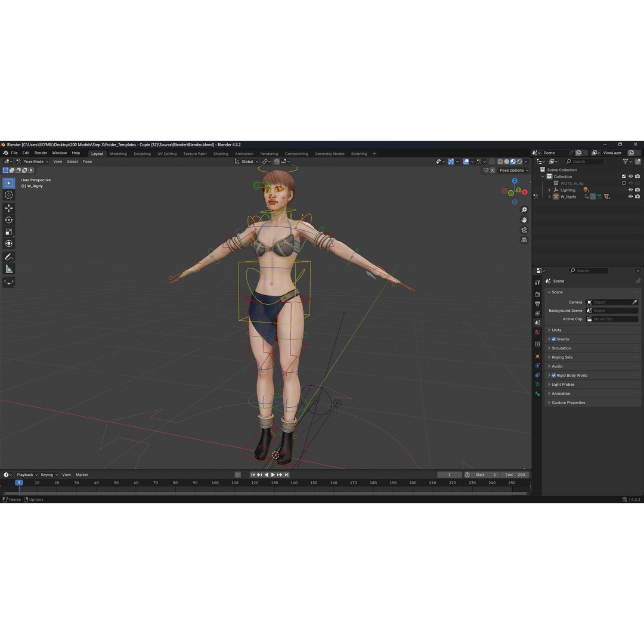
Task: Open the World properties tab
Action: (537, 332)
